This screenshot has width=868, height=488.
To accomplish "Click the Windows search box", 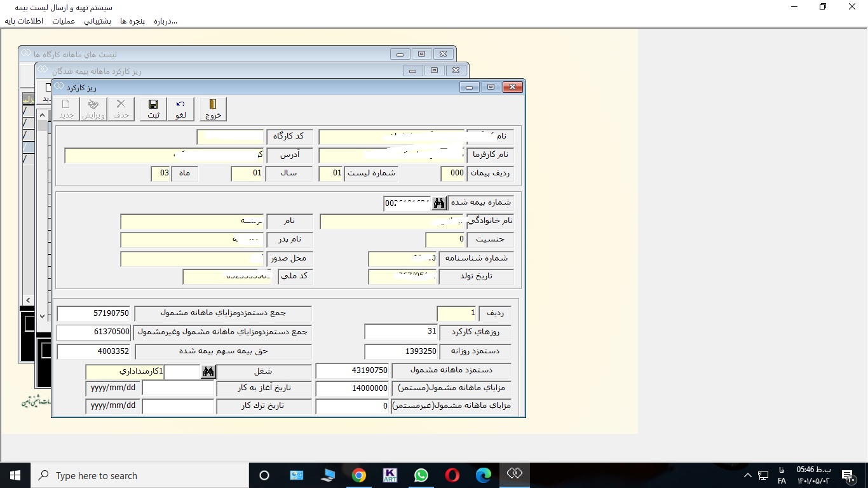I will coord(140,475).
